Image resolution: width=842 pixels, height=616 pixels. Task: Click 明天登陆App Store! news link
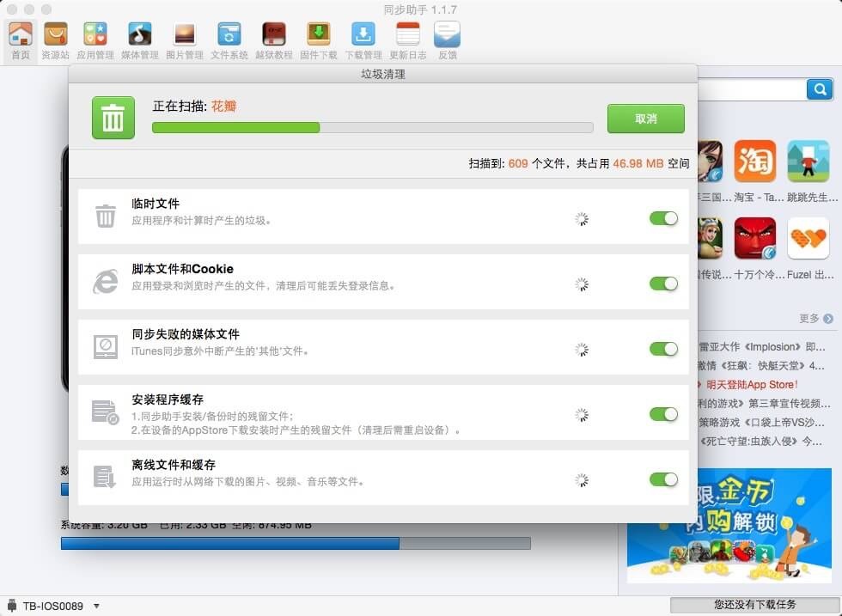click(x=752, y=385)
